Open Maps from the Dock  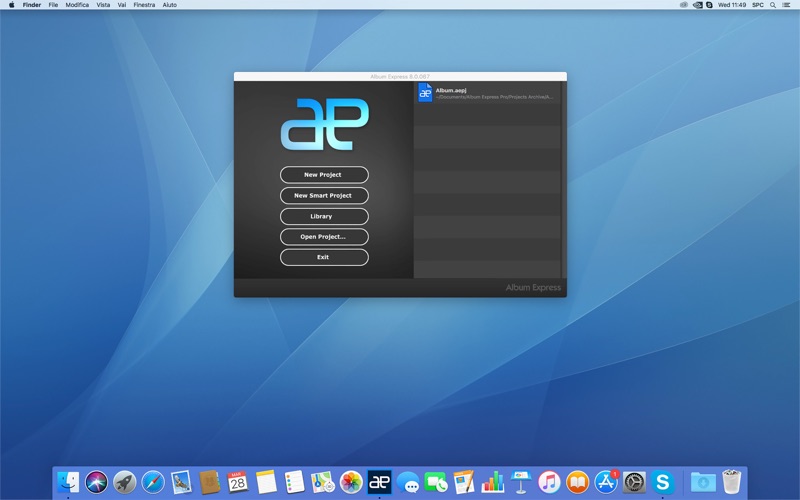322,482
